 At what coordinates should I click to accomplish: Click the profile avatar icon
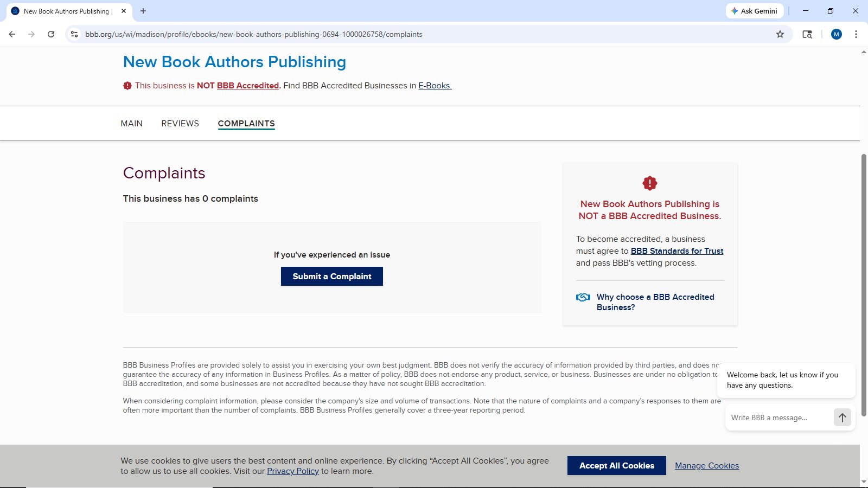coord(837,34)
